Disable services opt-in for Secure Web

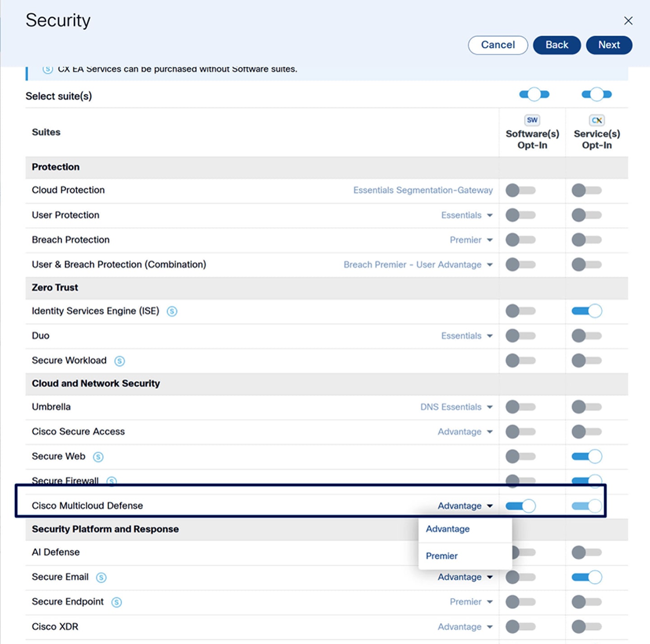pyautogui.click(x=586, y=456)
